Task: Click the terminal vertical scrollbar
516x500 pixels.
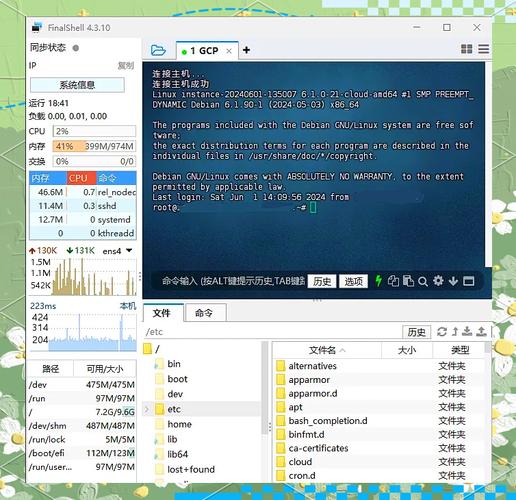Action: click(x=488, y=164)
